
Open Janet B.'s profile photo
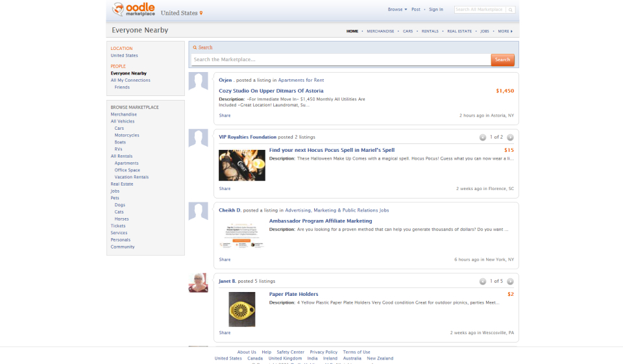[x=198, y=283]
